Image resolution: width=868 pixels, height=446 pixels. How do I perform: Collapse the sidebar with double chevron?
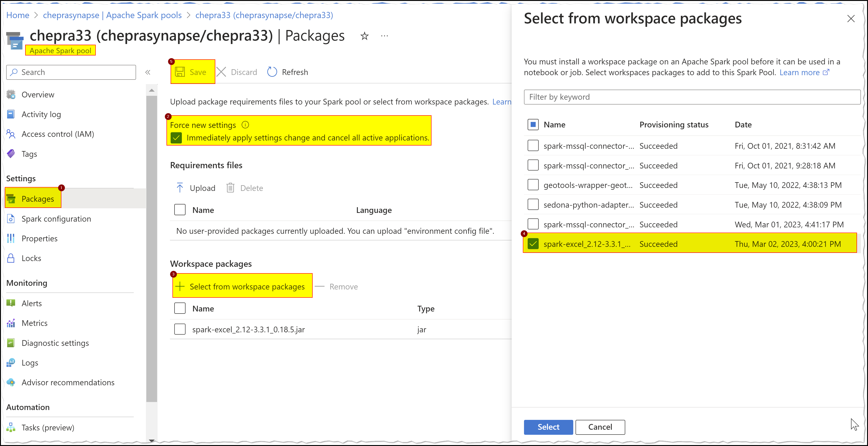[x=147, y=72]
